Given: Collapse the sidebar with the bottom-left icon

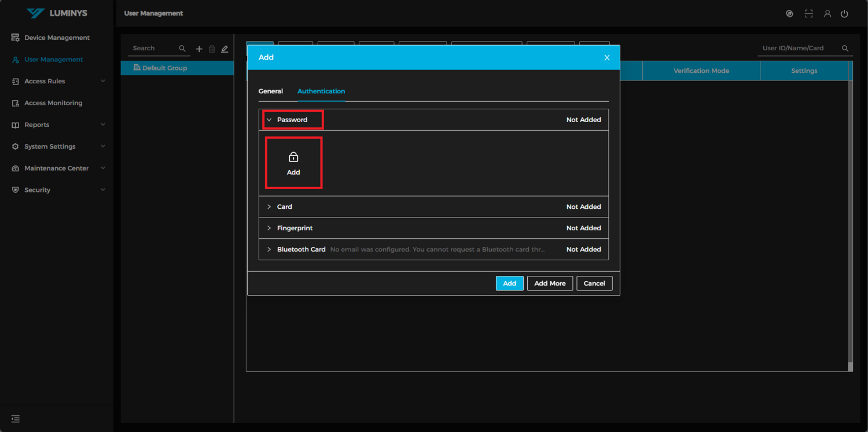Looking at the screenshot, I should (15, 418).
